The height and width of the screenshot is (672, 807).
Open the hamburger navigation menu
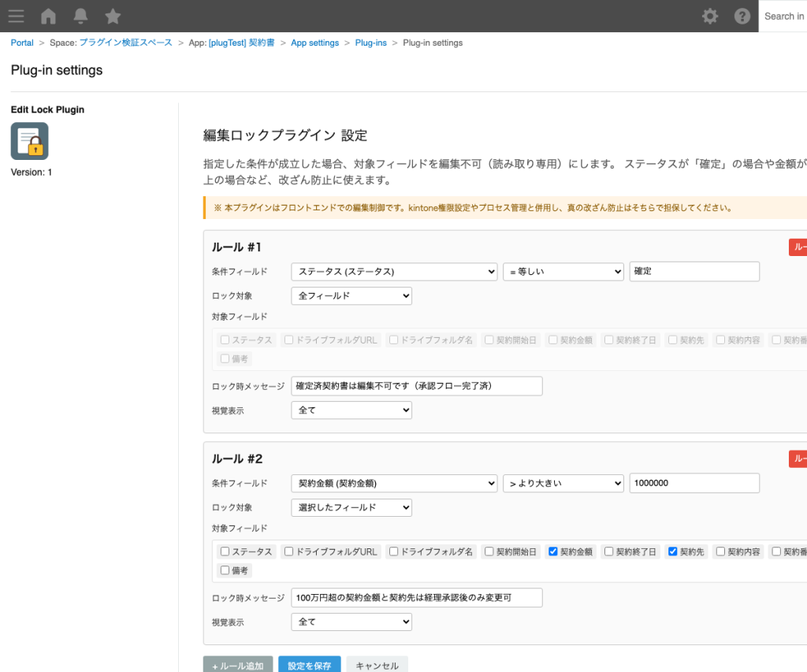click(16, 16)
